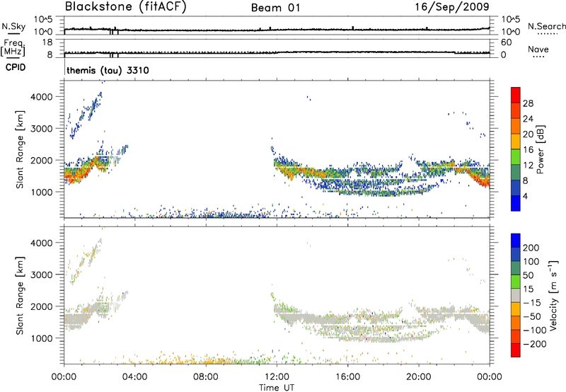The height and width of the screenshot is (392, 566).
Task: Click the 'N.Search' legend label
Action: pos(547,26)
